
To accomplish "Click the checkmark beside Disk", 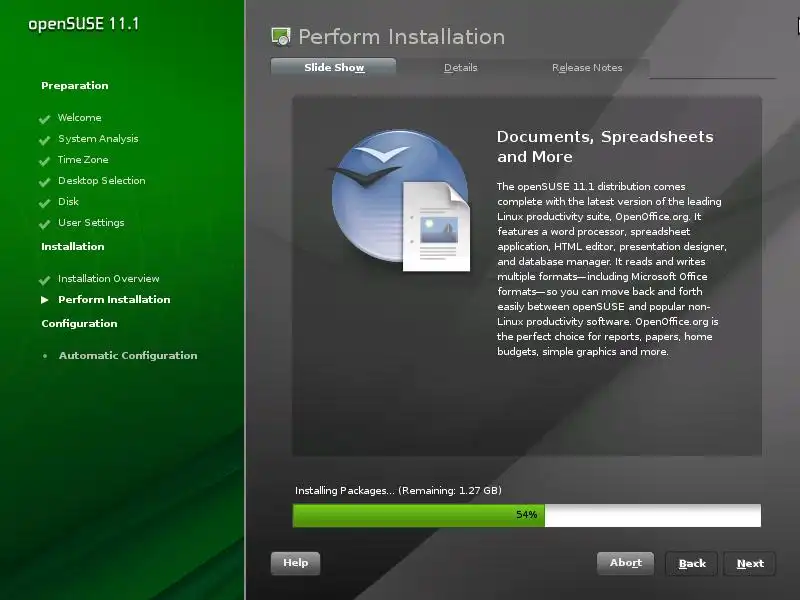I will click(44, 203).
